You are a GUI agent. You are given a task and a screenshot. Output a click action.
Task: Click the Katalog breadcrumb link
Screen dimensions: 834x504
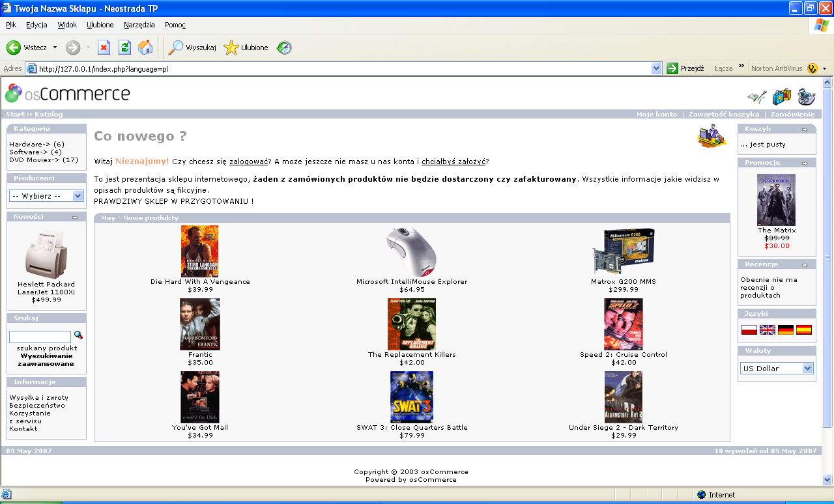[49, 114]
